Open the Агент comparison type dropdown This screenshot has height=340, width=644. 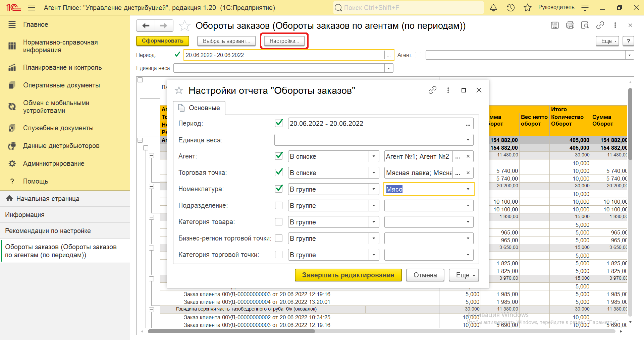coord(374,156)
